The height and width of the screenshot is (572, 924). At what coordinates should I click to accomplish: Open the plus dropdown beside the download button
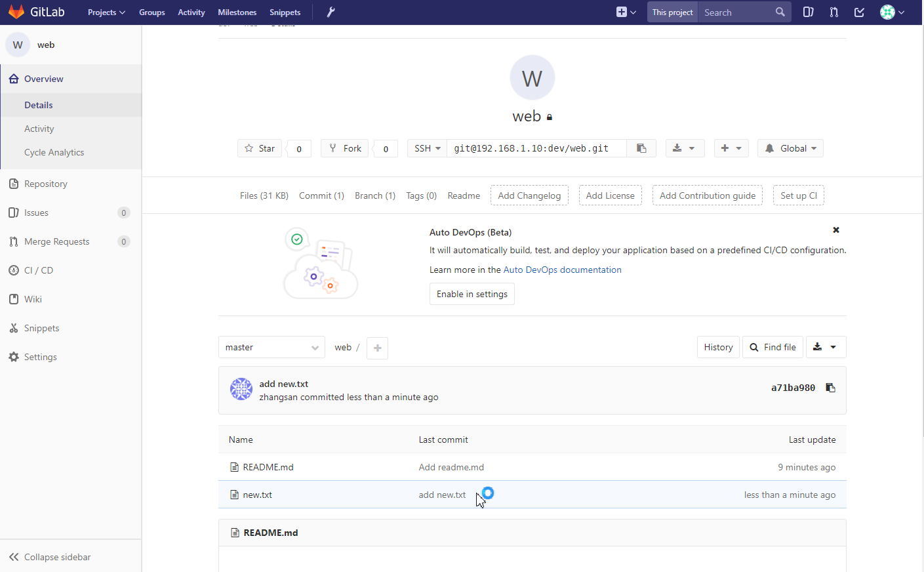pyautogui.click(x=731, y=148)
